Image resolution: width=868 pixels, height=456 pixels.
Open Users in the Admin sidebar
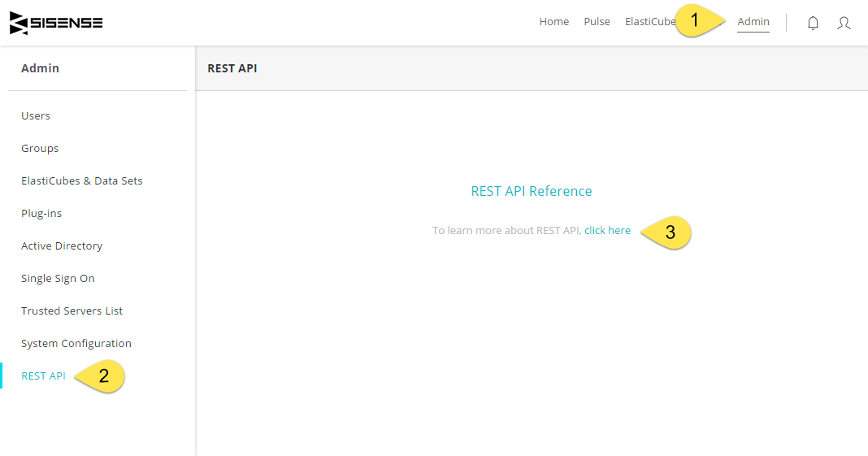tap(36, 115)
